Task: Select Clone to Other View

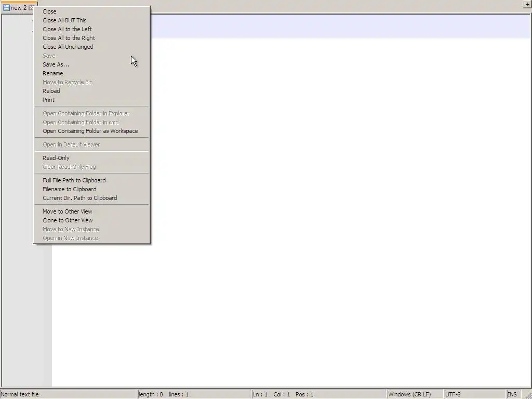Action: pos(92,220)
